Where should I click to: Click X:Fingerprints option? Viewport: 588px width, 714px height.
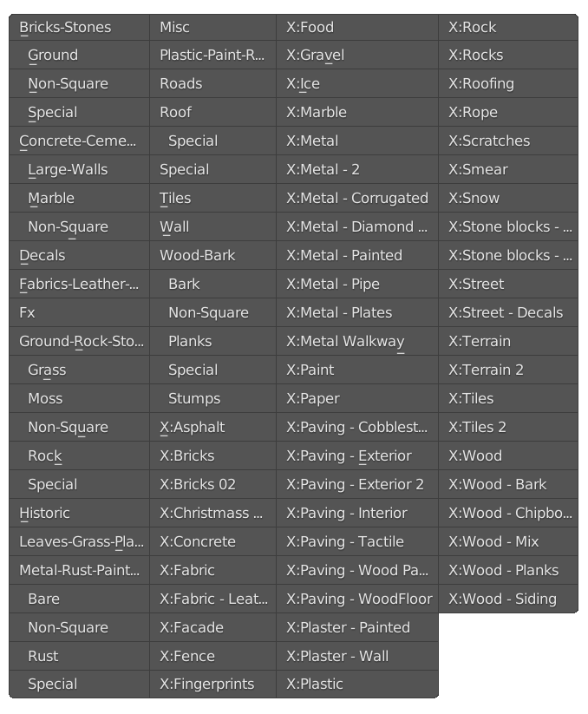pos(212,684)
